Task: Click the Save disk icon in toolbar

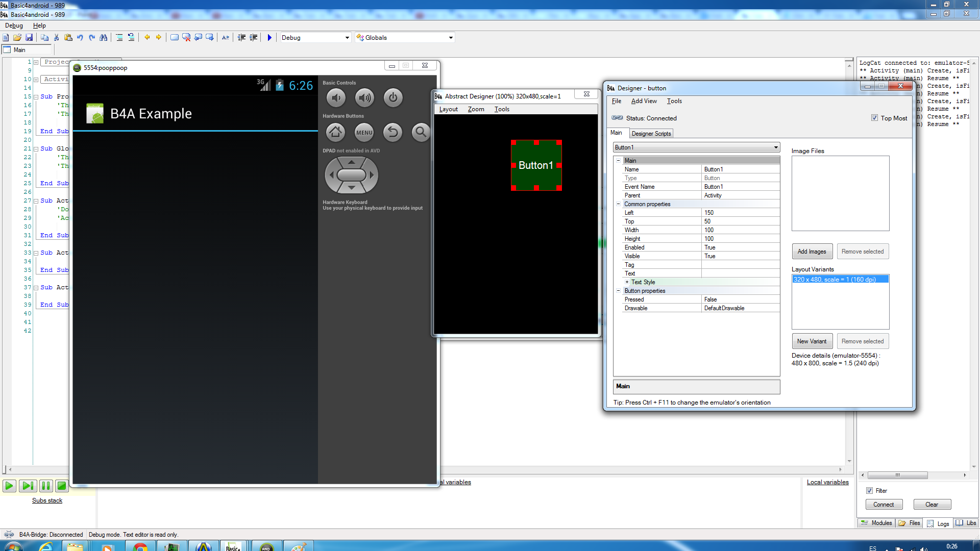Action: pos(29,37)
